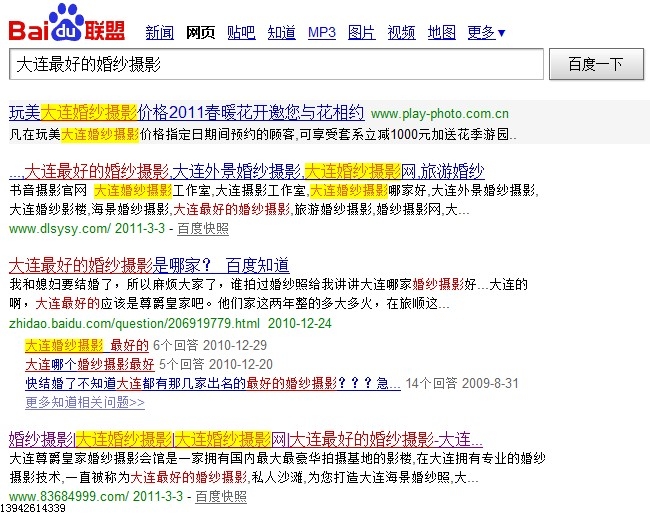Click 更多知道相关问题>> link

click(85, 402)
